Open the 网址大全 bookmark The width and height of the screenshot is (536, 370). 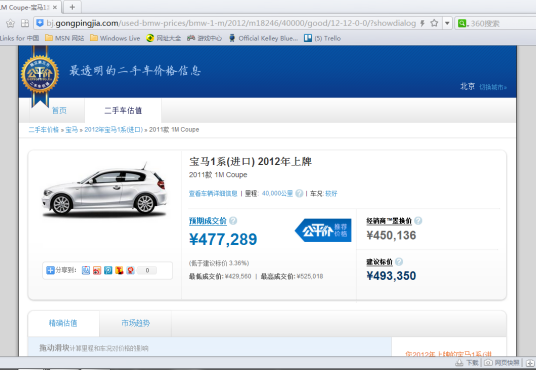[x=163, y=38]
